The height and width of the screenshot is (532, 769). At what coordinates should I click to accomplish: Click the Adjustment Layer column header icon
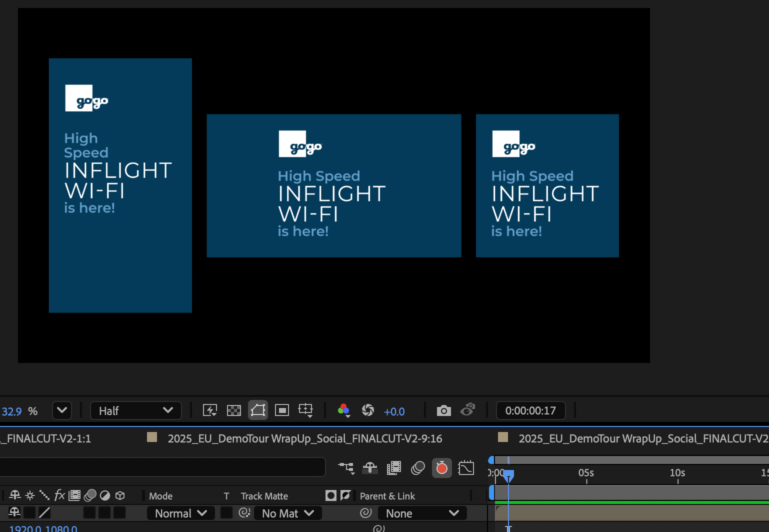(x=105, y=495)
